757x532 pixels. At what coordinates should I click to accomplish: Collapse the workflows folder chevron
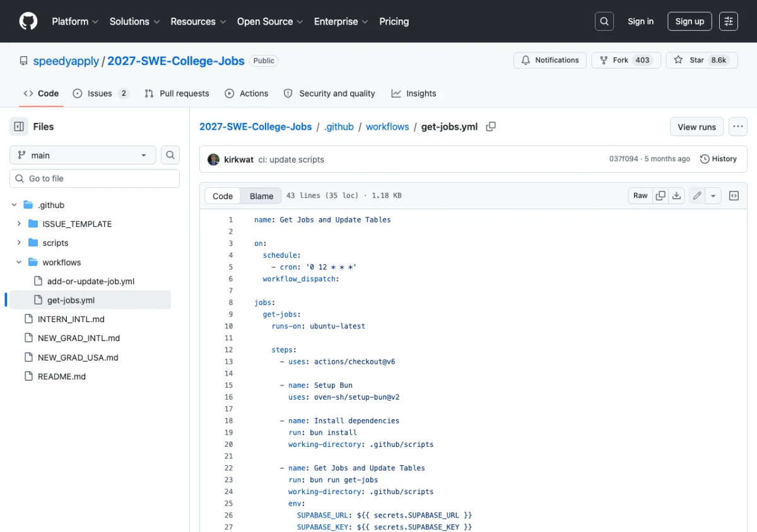pyautogui.click(x=19, y=262)
